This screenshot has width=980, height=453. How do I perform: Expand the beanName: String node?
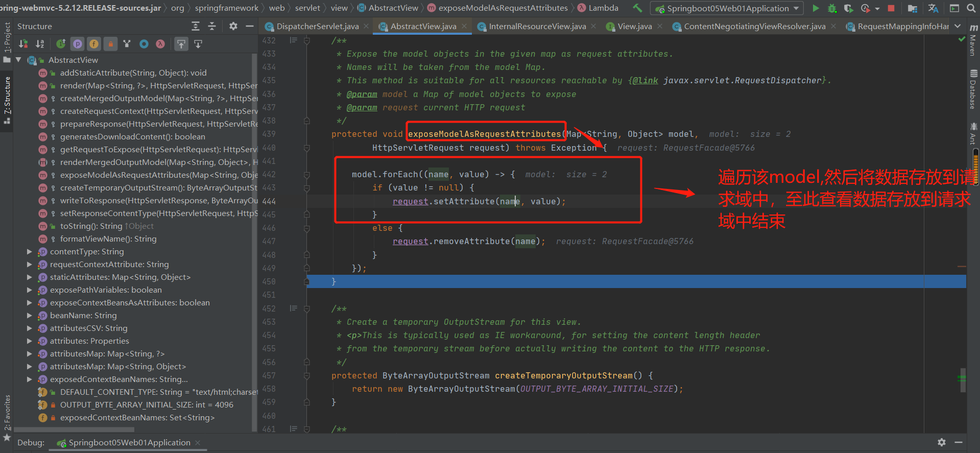point(29,315)
